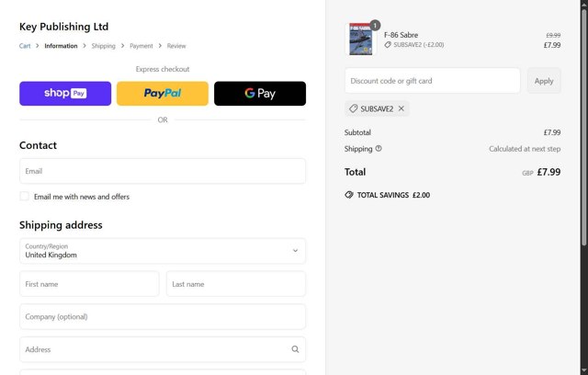Apply the discount code

coord(544,81)
